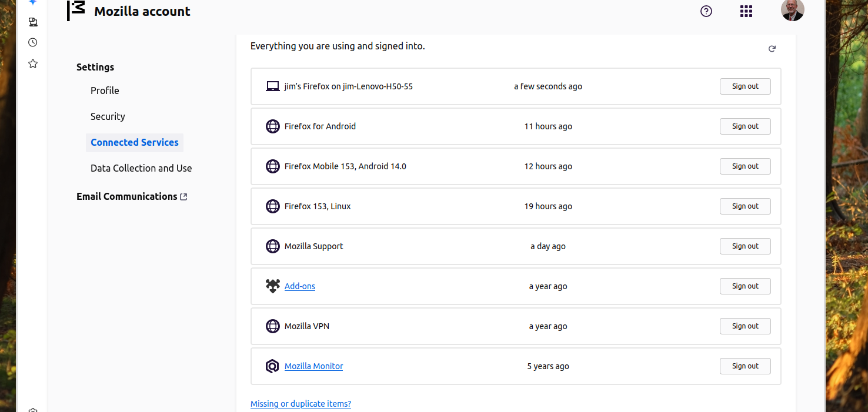Screen dimensions: 868x412
Task: Click 'jim's Firefox on jim-Lenovo-H50-55' text
Action: [x=349, y=86]
